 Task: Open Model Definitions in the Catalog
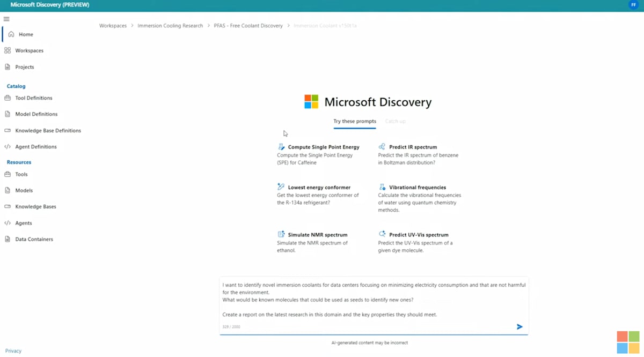[x=36, y=114]
